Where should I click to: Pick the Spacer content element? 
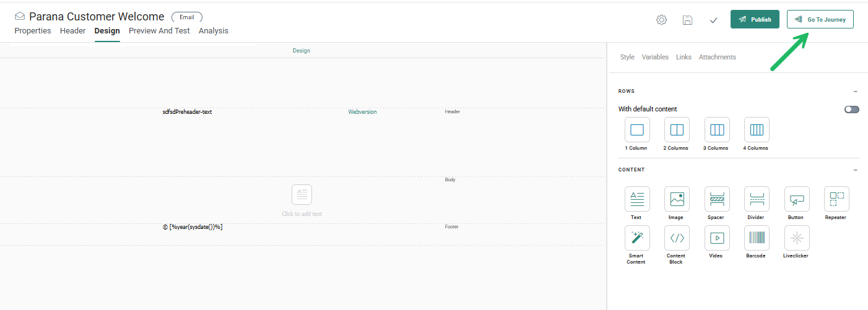click(x=717, y=199)
